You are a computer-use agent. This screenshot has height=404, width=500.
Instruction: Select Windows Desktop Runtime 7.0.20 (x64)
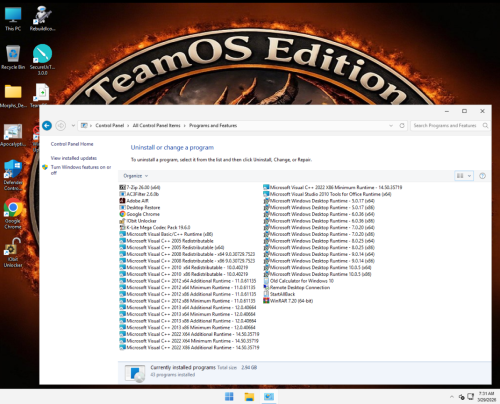(319, 227)
